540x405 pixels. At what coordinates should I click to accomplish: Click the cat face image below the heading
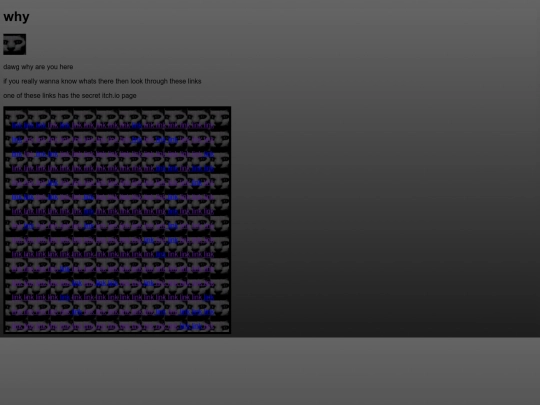tap(14, 44)
